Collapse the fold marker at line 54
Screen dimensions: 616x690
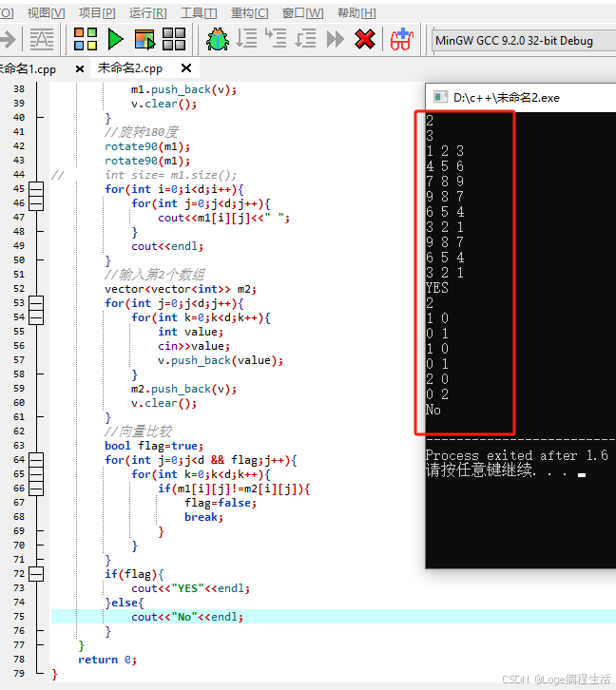point(36,316)
